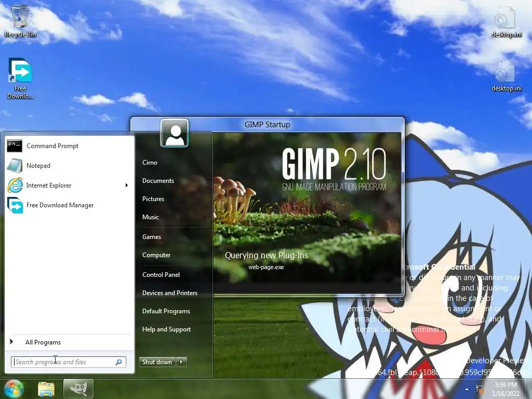Viewport: 532px width, 399px height.
Task: Open Windows Explorer from the taskbar
Action: pos(46,389)
